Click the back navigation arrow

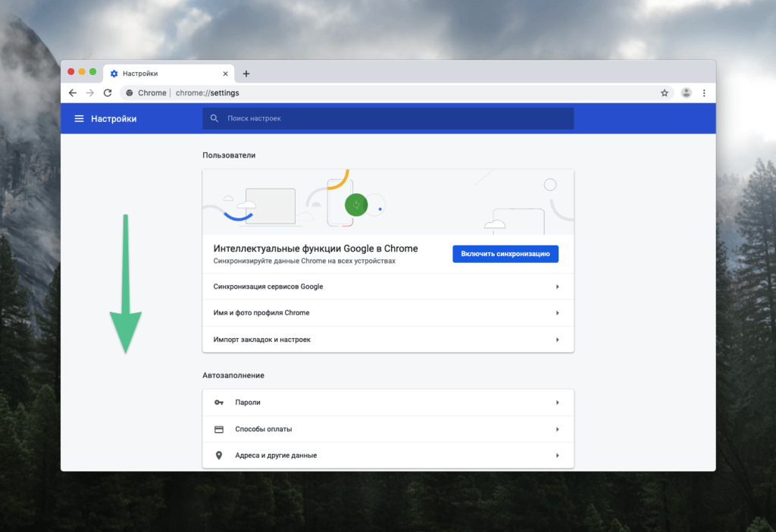click(x=73, y=92)
